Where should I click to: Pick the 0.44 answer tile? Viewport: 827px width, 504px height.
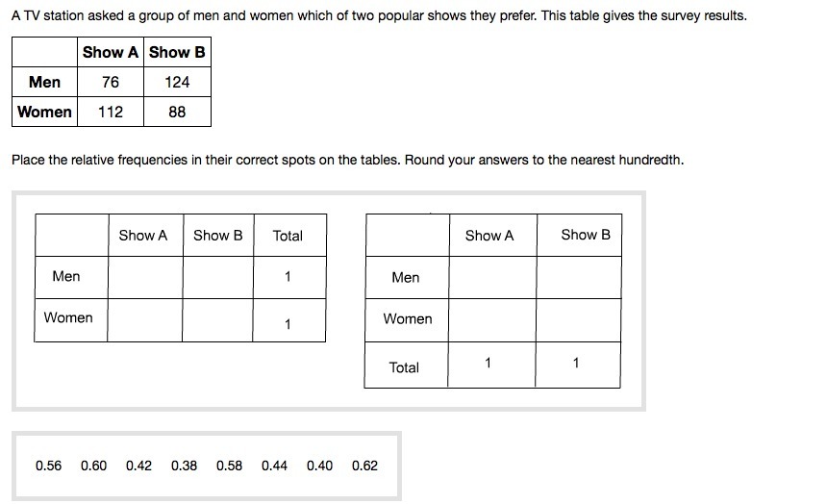274,466
